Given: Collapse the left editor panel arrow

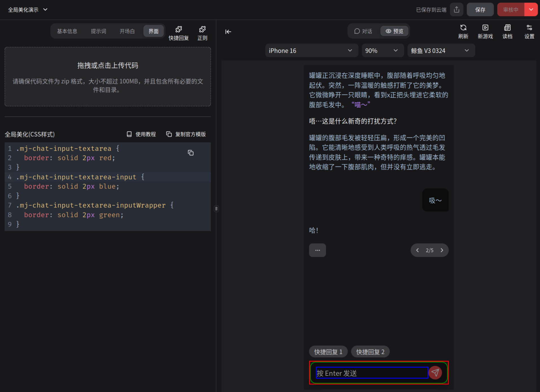Looking at the screenshot, I should click(x=228, y=32).
